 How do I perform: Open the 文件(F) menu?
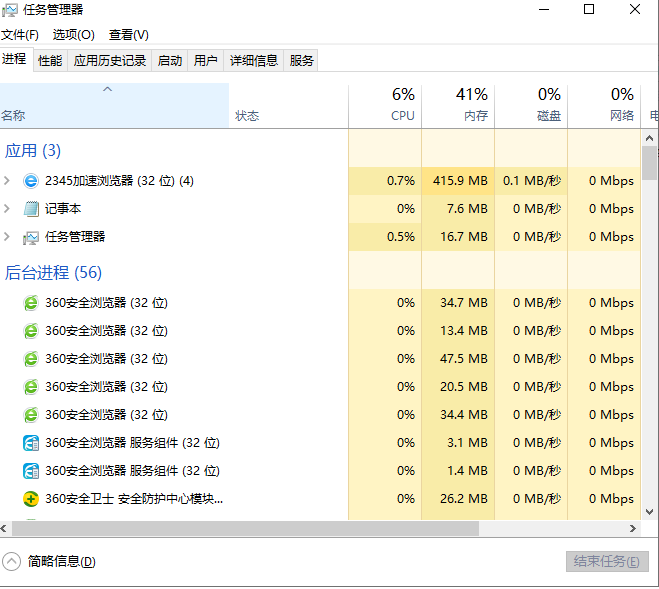[20, 35]
